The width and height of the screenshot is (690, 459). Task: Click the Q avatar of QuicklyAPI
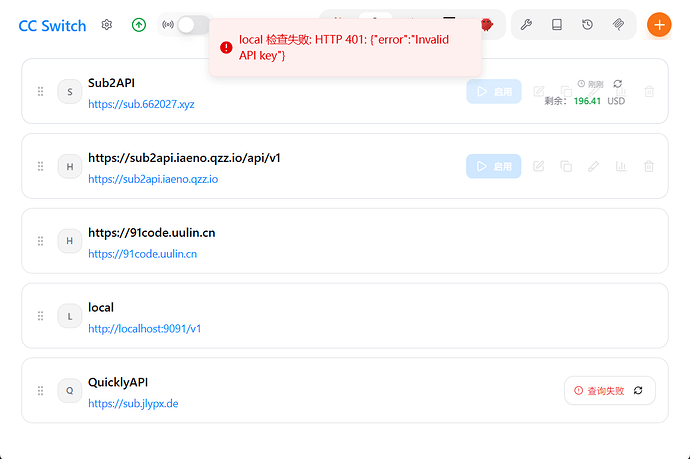(x=70, y=391)
